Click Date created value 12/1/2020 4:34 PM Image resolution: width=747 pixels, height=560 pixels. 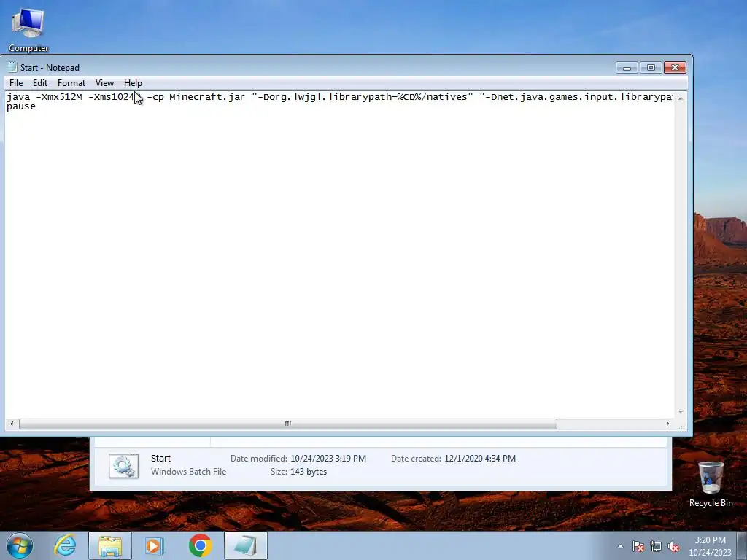(x=480, y=459)
